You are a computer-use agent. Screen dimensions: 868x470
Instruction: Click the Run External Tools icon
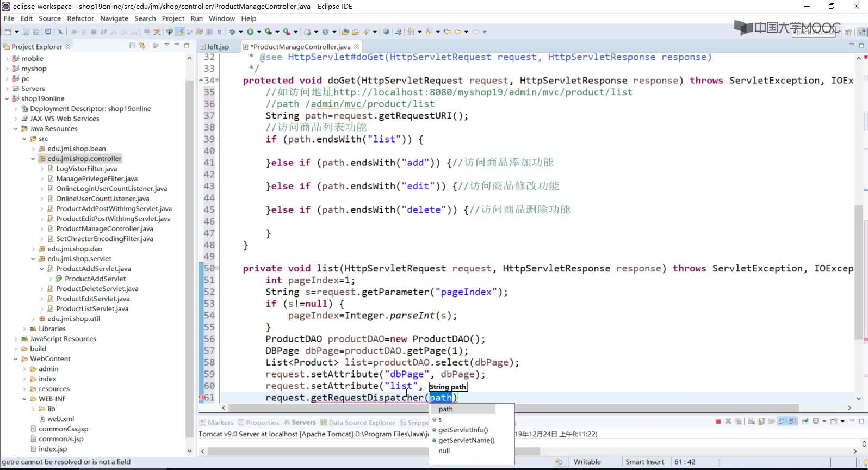[287, 32]
